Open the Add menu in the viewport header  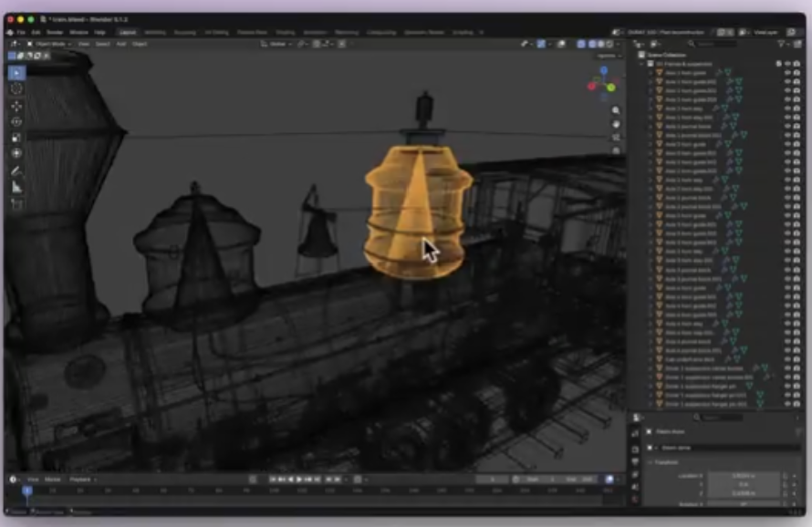pyautogui.click(x=121, y=44)
